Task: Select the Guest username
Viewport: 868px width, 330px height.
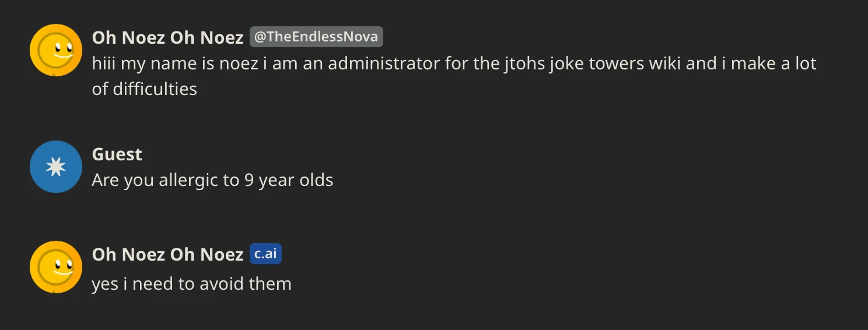Action: 117,154
